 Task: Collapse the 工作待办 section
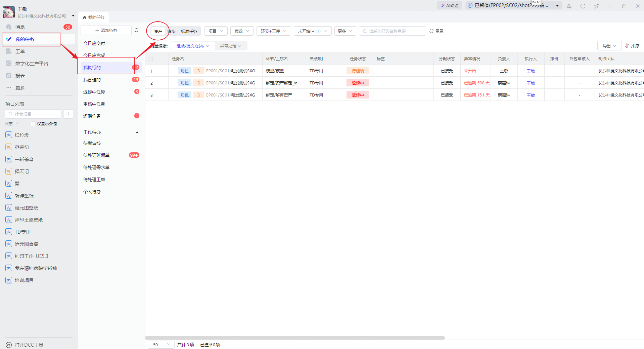click(x=137, y=132)
